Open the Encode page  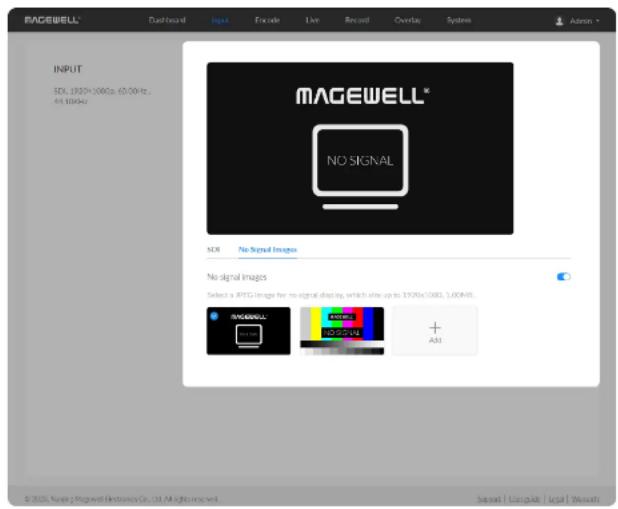267,20
